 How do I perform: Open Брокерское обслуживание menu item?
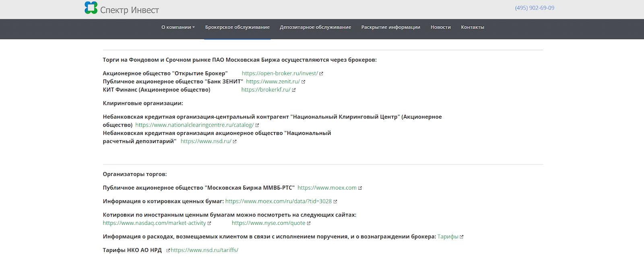pos(237,27)
